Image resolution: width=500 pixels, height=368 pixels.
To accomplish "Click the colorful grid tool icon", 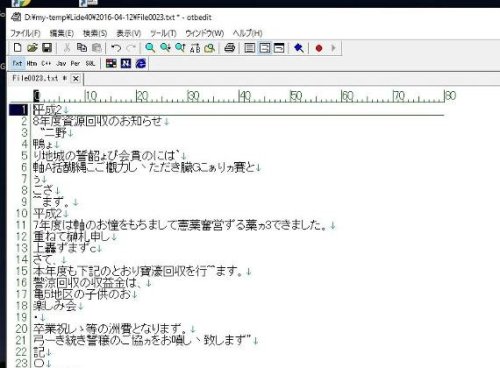I will 111,63.
